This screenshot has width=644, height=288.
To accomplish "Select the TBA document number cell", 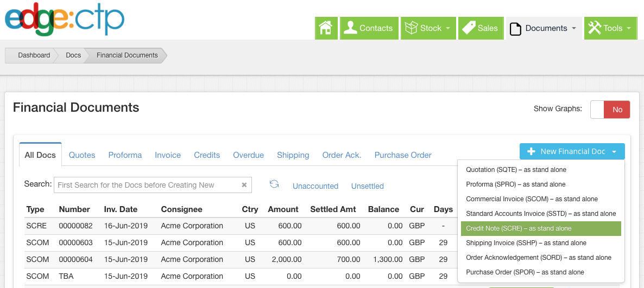I will tap(66, 277).
